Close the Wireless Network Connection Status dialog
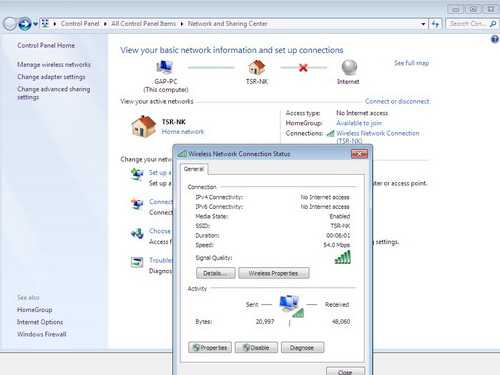The width and height of the screenshot is (500, 375). tap(359, 154)
